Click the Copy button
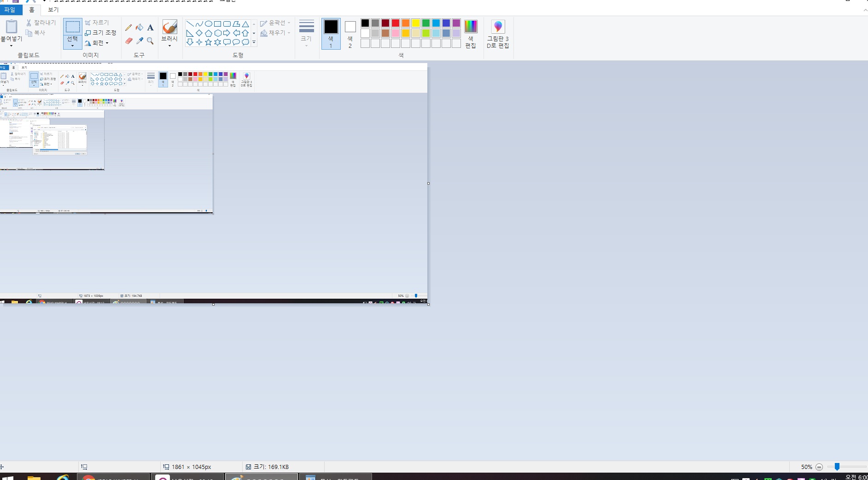 [x=35, y=33]
